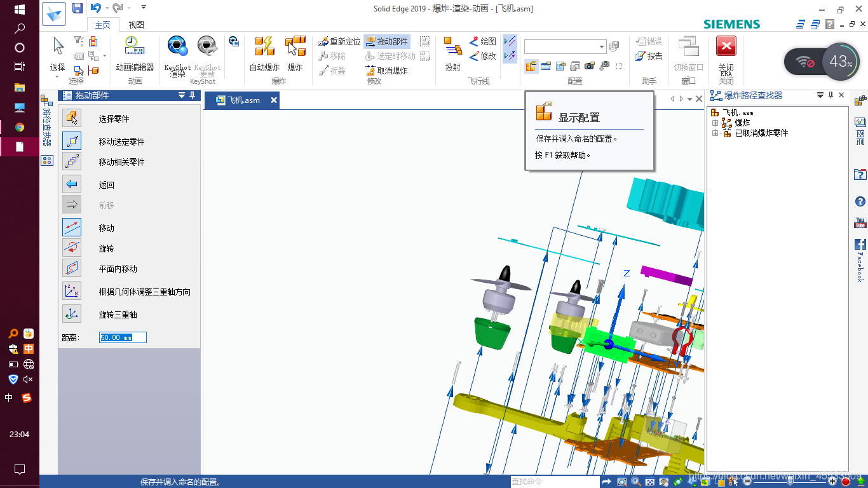Switch to the 视图 ribbon tab

(x=135, y=24)
